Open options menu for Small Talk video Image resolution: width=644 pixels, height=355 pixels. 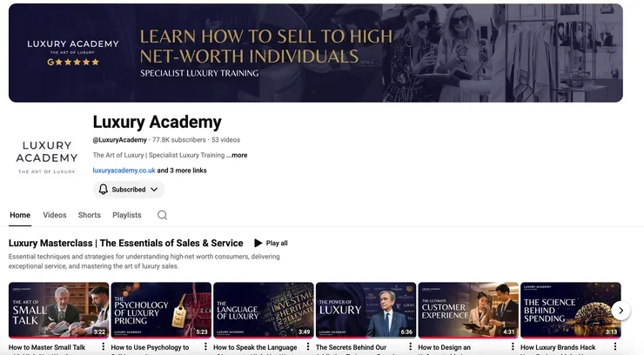(103, 347)
